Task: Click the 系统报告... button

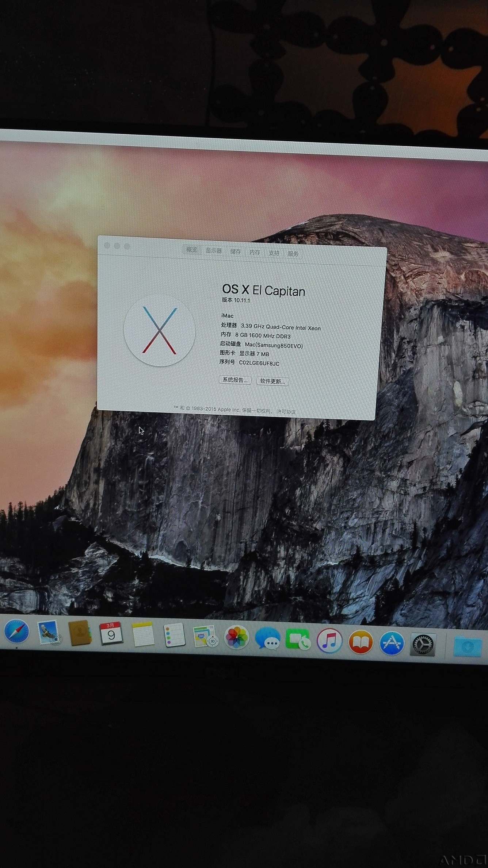Action: point(235,380)
